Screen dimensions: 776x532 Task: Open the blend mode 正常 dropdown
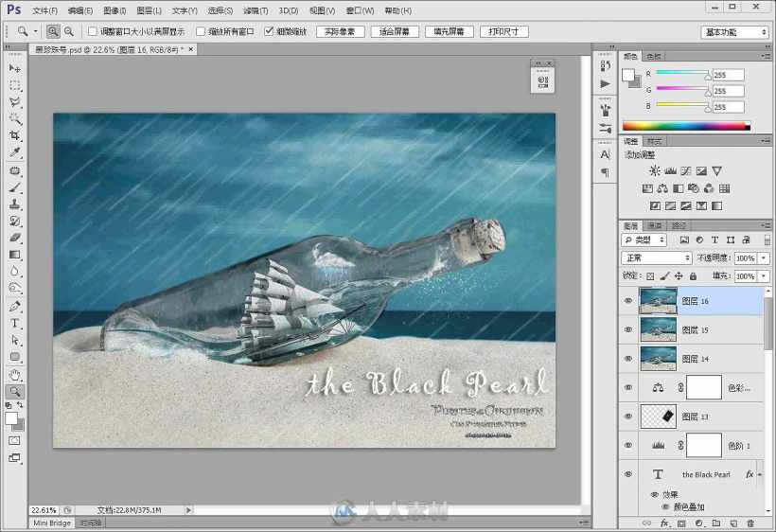point(656,257)
